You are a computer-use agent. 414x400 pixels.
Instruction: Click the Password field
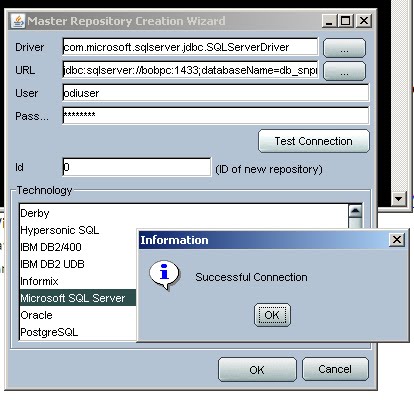216,115
